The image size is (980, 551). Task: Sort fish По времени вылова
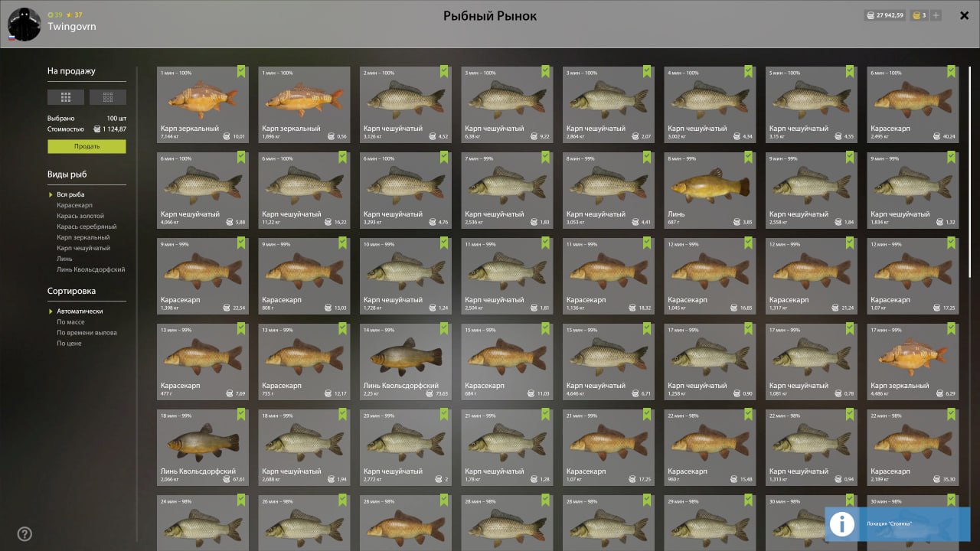coord(87,333)
